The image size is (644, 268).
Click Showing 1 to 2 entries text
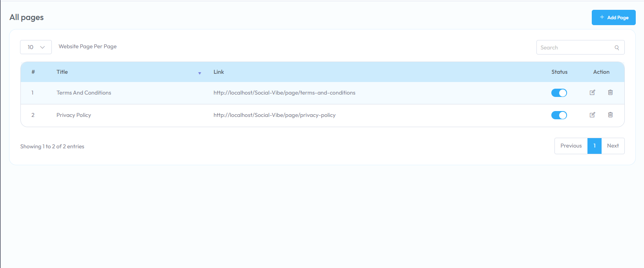coord(52,146)
